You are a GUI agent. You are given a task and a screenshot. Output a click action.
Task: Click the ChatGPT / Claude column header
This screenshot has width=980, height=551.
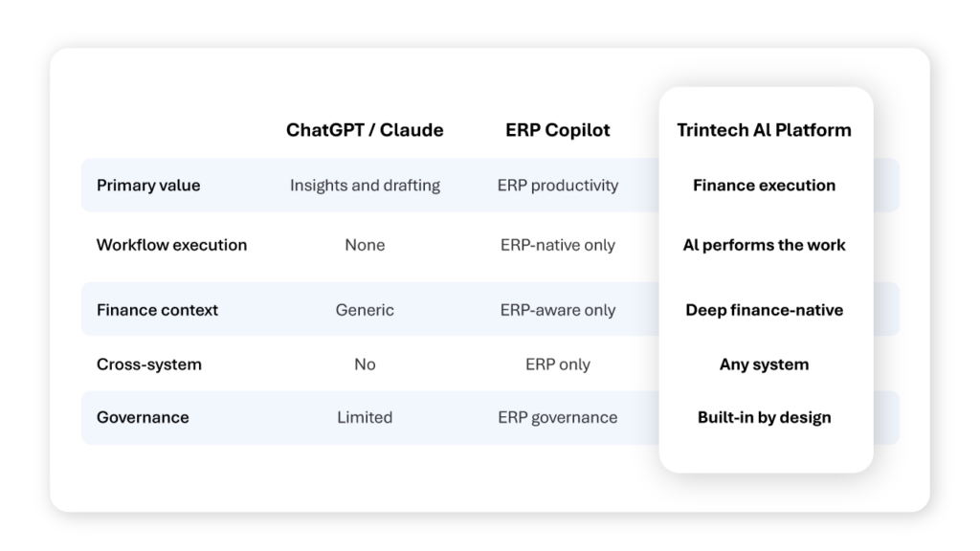coord(365,130)
